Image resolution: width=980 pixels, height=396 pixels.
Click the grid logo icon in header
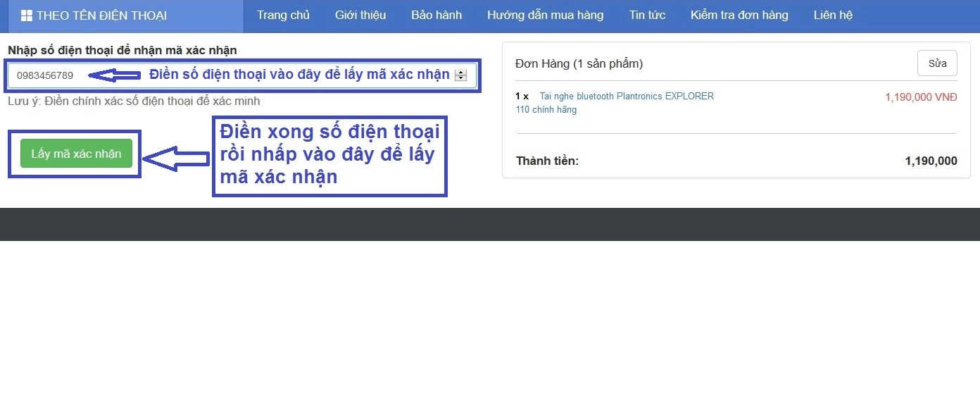click(x=27, y=16)
